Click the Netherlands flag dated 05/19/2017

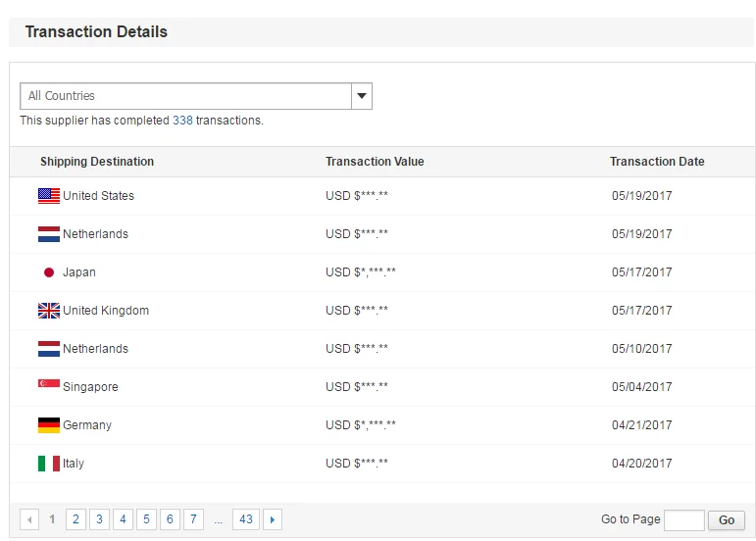(x=49, y=234)
